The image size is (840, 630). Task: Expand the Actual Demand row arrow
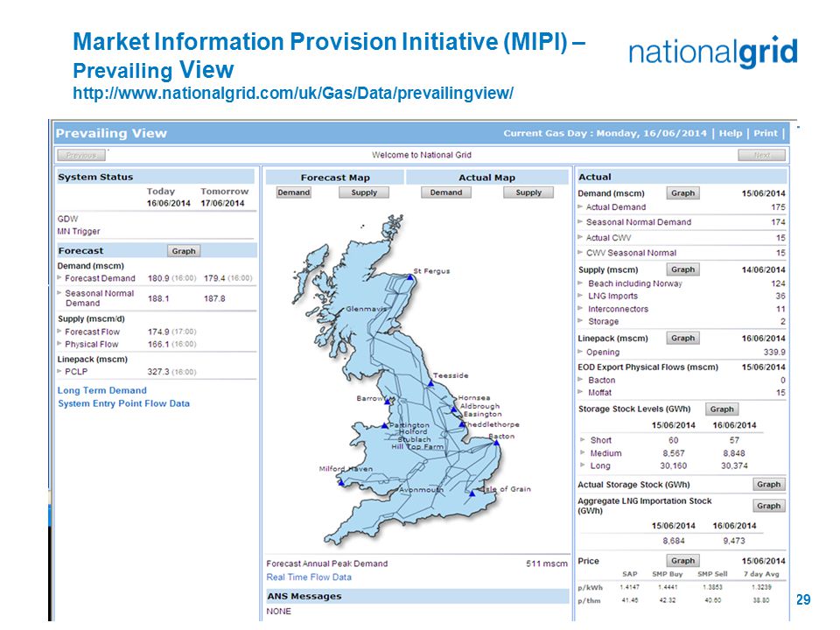[580, 206]
